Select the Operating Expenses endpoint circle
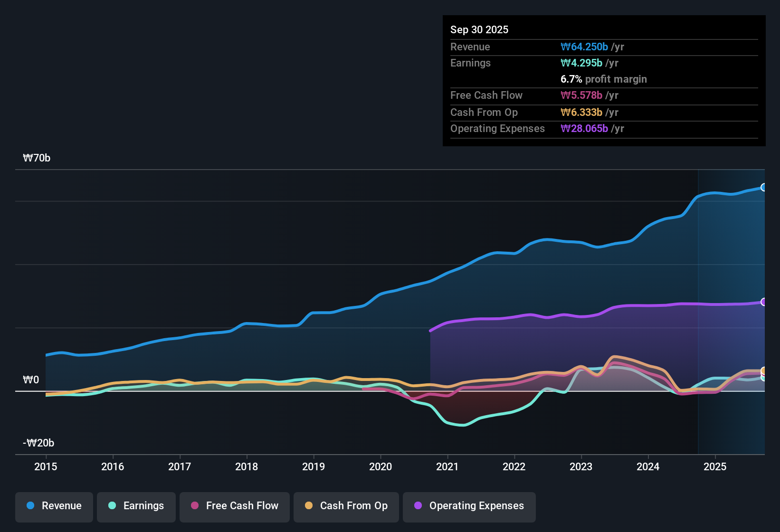This screenshot has width=780, height=532. coord(763,301)
